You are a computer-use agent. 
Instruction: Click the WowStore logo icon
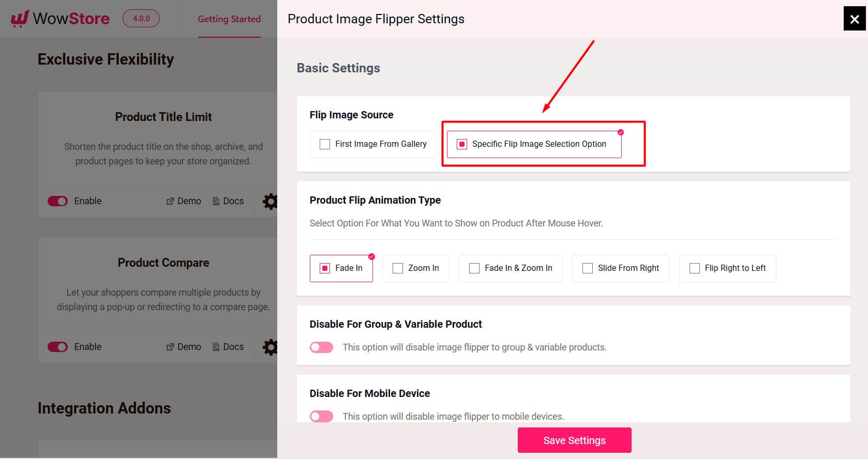[x=20, y=19]
